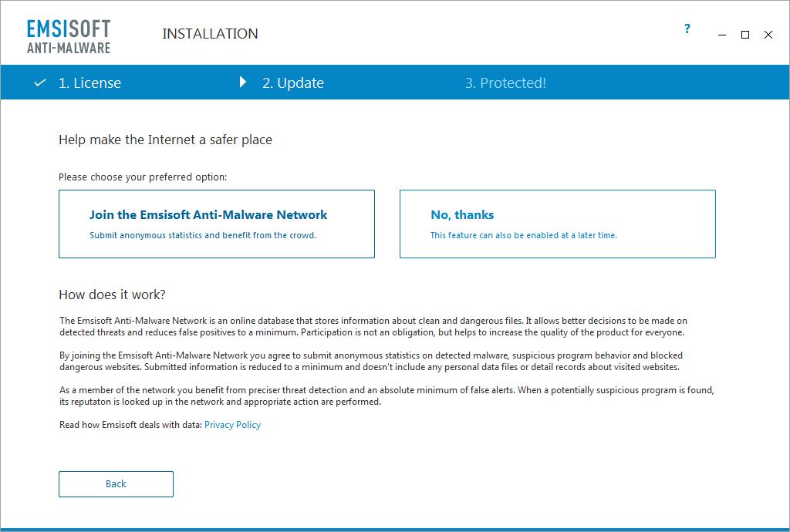The height and width of the screenshot is (532, 790).
Task: Open the help question mark icon
Action: 687,29
